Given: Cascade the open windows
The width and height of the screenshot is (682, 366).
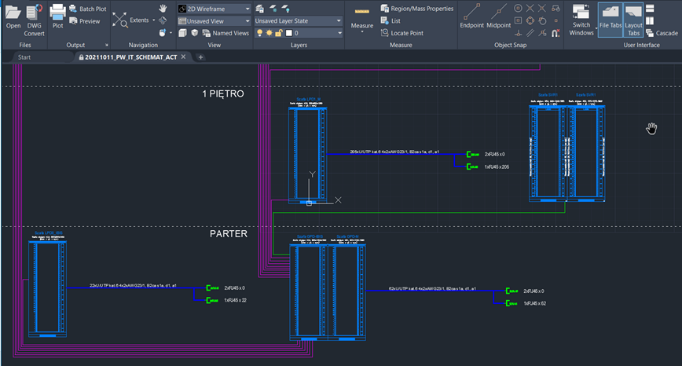Looking at the screenshot, I should pos(662,33).
